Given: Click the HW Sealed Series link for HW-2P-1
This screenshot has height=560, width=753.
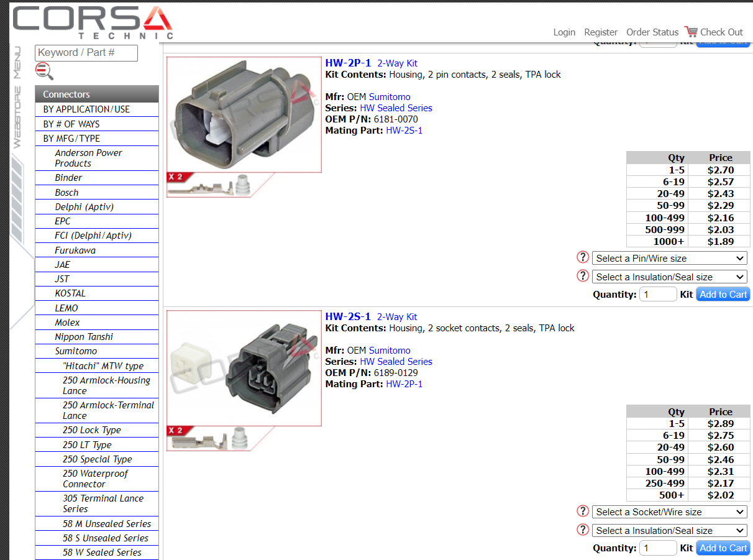Looking at the screenshot, I should point(396,108).
